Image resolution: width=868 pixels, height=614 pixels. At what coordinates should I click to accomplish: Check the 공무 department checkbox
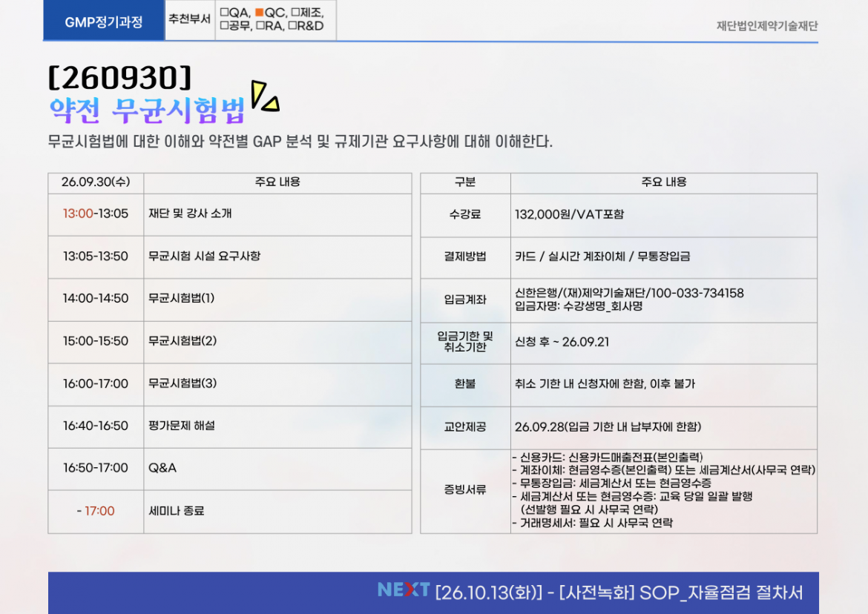[x=224, y=27]
